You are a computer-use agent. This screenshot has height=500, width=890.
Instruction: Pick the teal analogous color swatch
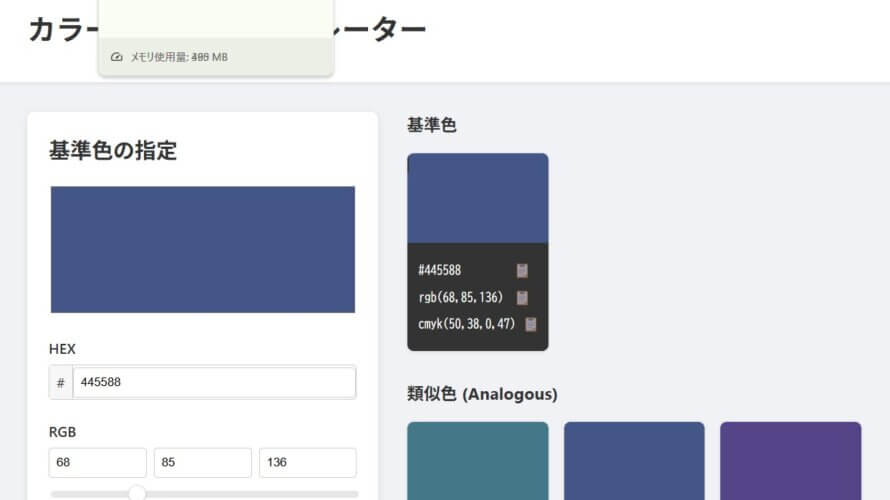(478, 460)
